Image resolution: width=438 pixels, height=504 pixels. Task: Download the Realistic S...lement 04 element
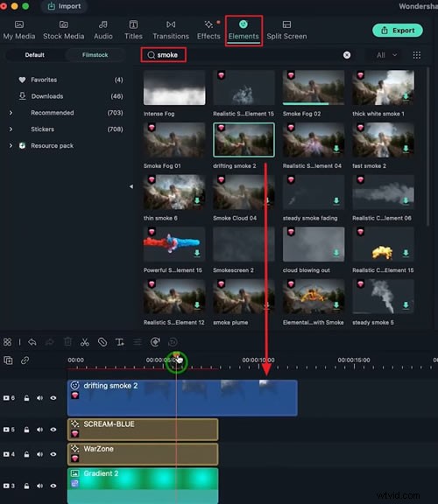336,148
